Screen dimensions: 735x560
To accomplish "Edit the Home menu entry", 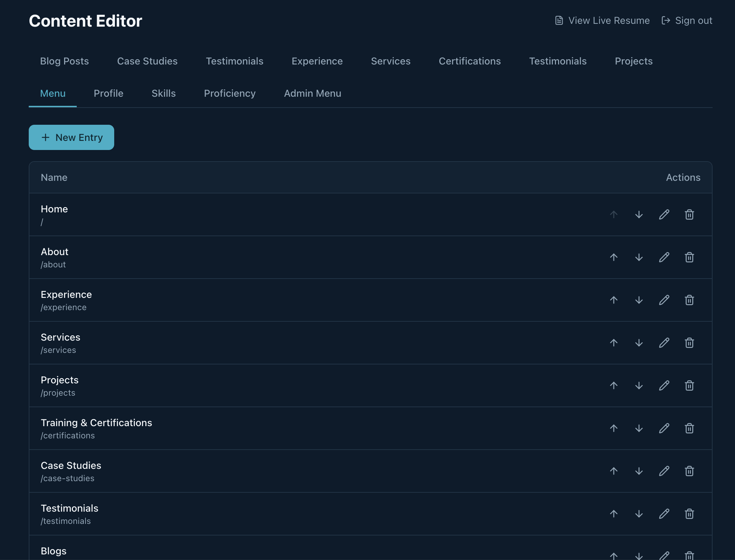I will (664, 214).
